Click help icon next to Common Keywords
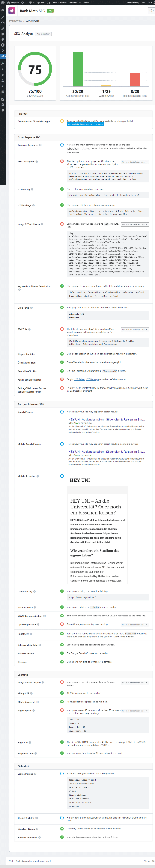The image size is (155, 868). (40, 145)
